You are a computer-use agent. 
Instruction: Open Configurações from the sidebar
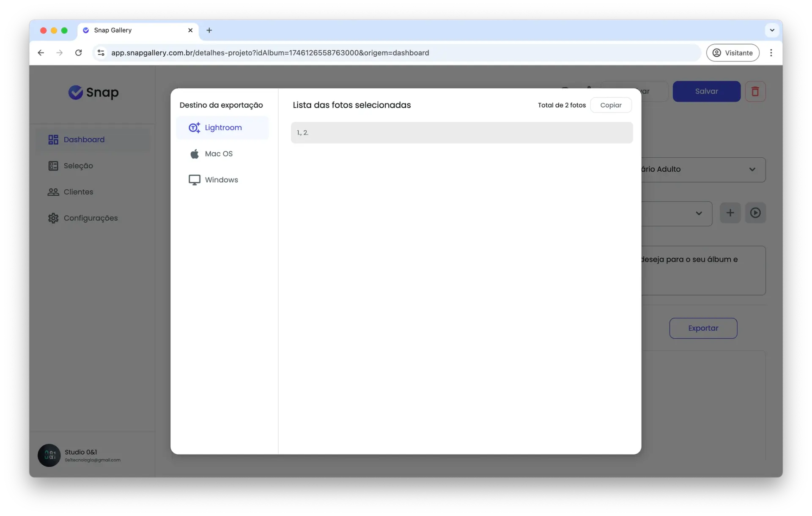93,218
